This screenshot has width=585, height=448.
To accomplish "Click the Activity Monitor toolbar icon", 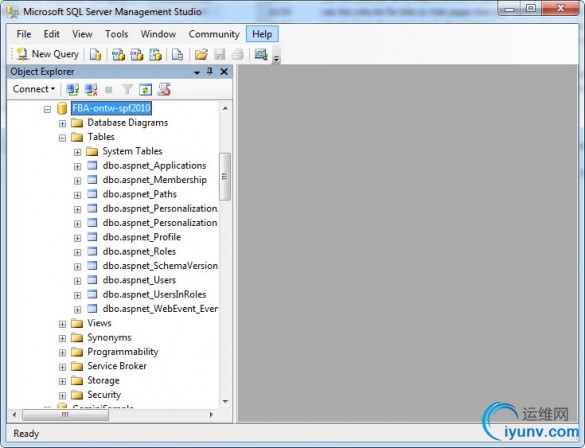I will coord(261,55).
